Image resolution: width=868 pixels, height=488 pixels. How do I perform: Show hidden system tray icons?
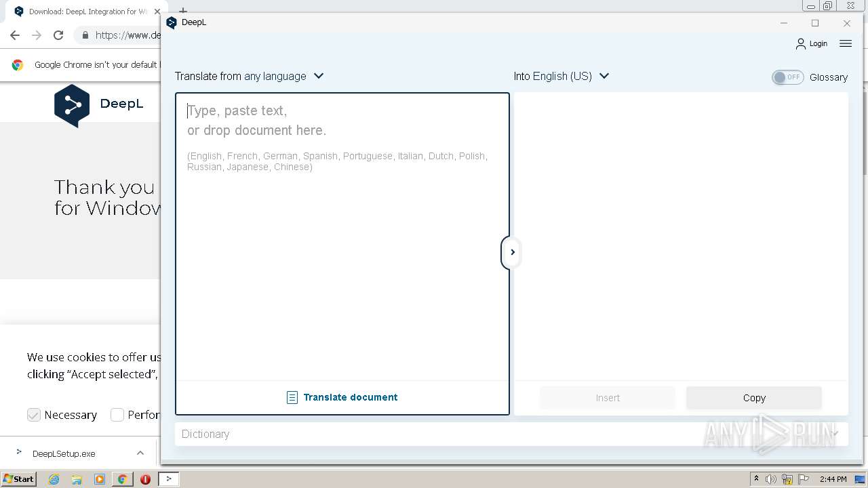pos(756,479)
